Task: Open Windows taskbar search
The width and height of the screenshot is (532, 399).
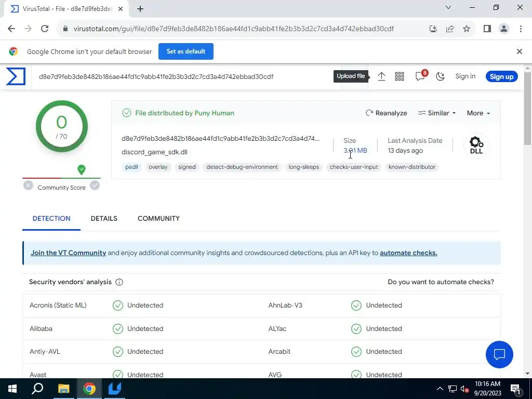Action: click(x=37, y=389)
